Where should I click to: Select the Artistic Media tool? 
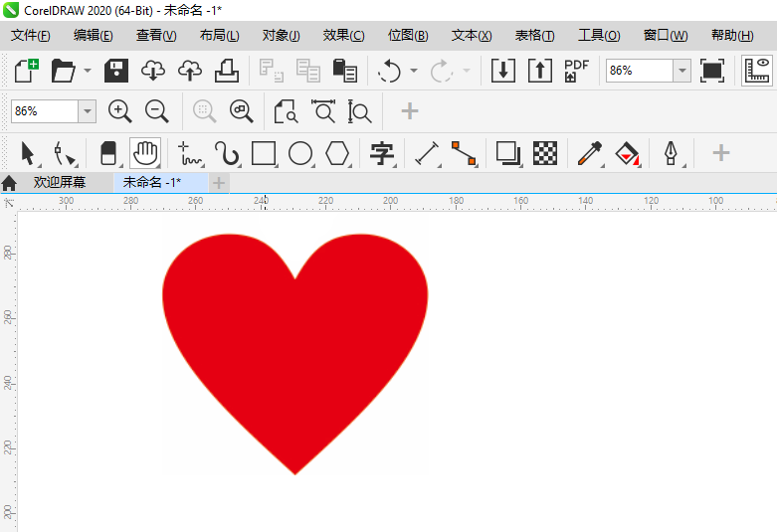pos(227,153)
